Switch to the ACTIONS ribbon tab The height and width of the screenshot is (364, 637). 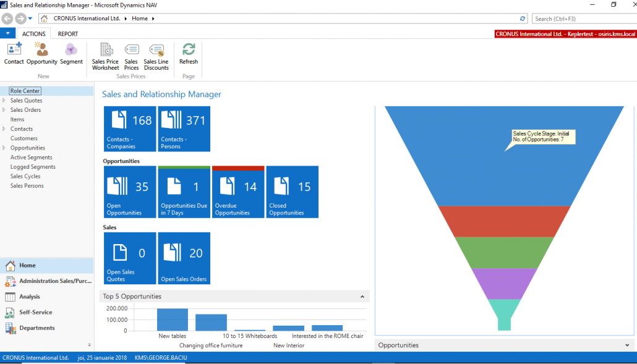click(x=34, y=34)
